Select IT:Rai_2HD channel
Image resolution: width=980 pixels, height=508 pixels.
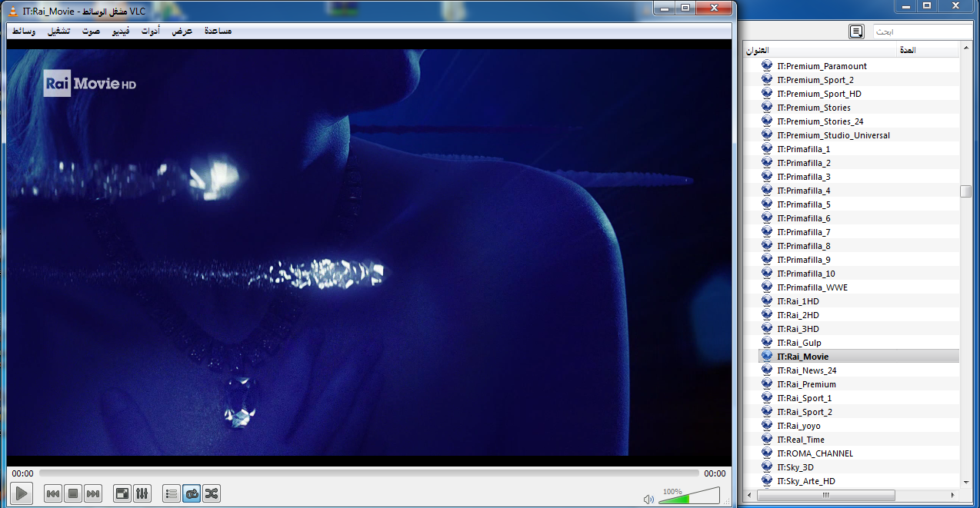(x=798, y=315)
